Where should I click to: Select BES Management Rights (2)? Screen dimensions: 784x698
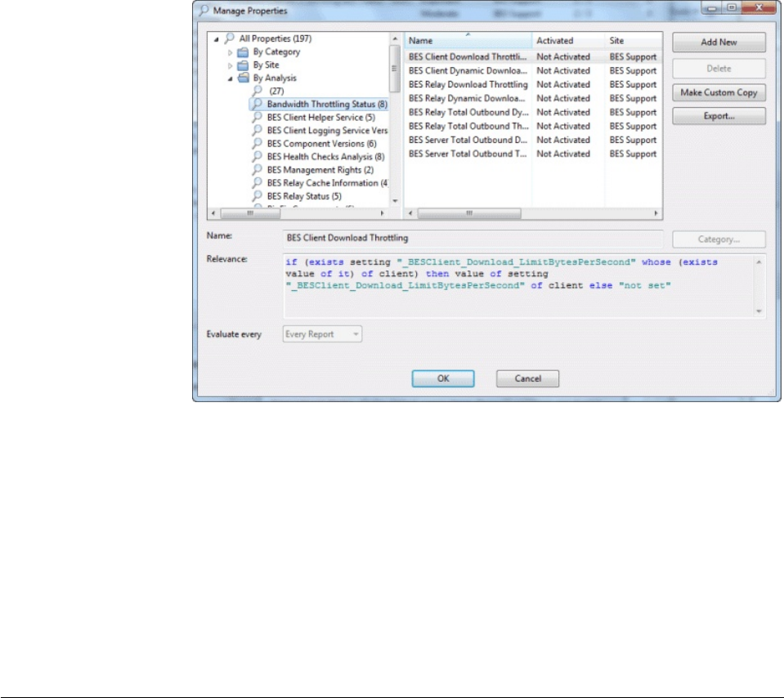pos(320,170)
